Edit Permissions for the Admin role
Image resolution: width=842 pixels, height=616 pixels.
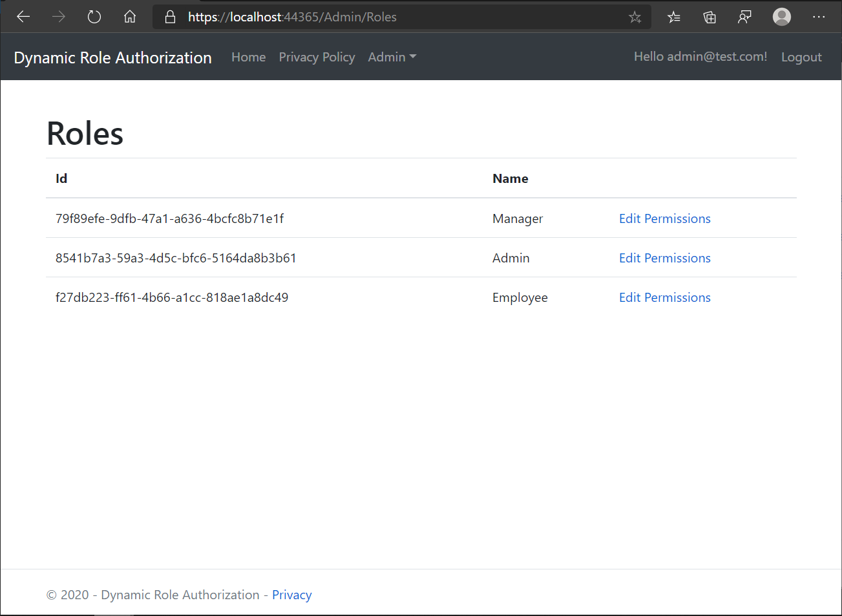tap(665, 258)
